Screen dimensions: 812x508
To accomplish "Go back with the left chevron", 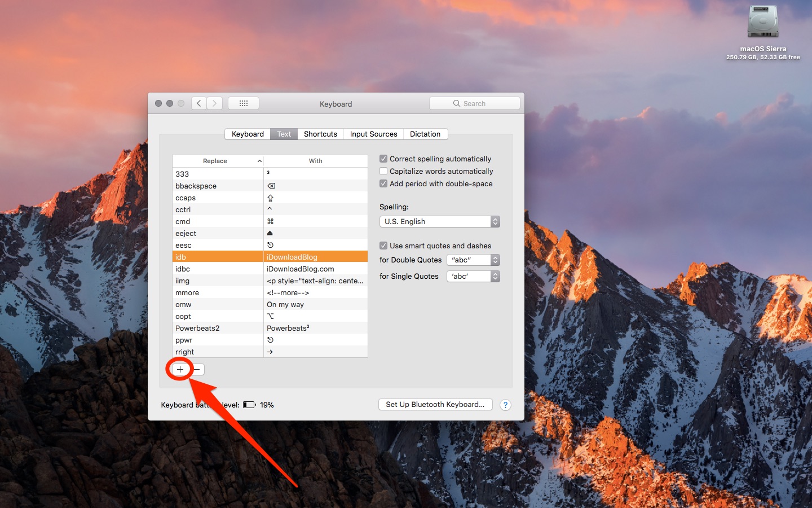I will [198, 103].
